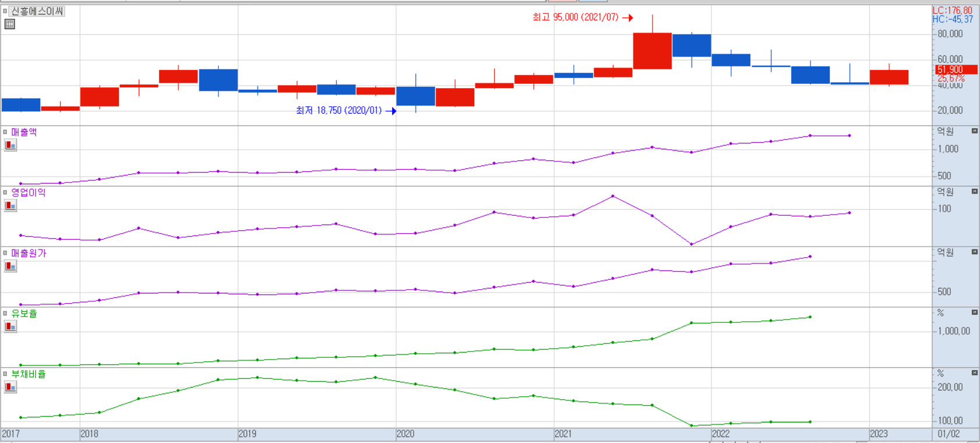Click the 80,000 price axis label
This screenshot has height=443, width=980.
pos(950,34)
